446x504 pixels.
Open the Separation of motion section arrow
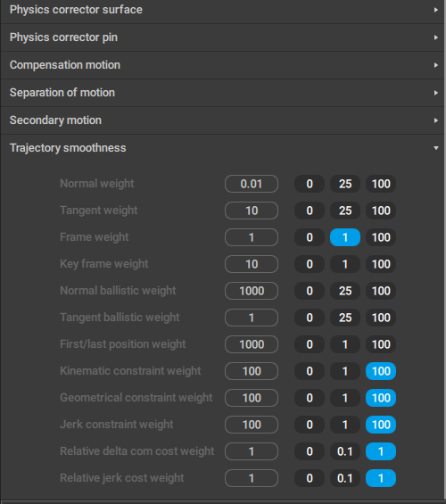pyautogui.click(x=435, y=93)
